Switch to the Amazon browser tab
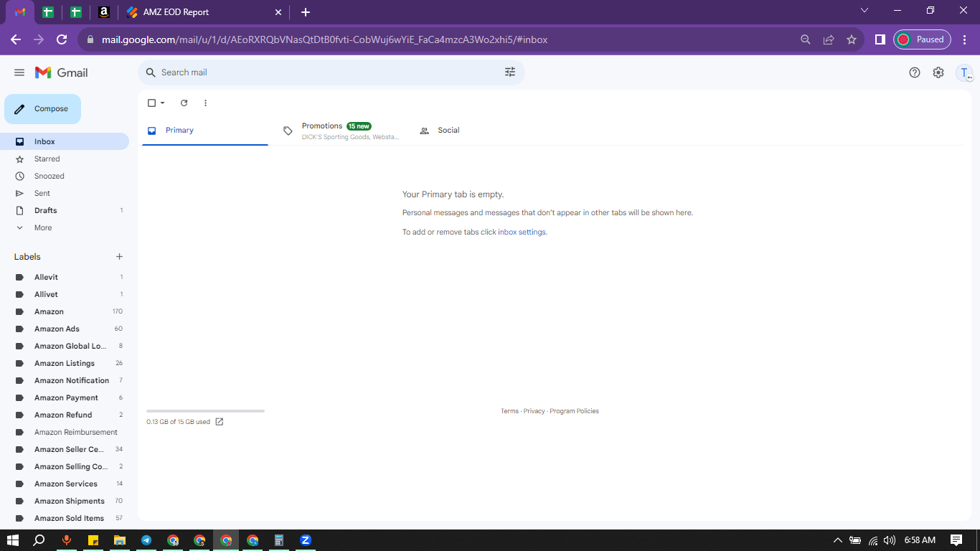Viewport: 980px width, 551px height. click(x=104, y=12)
